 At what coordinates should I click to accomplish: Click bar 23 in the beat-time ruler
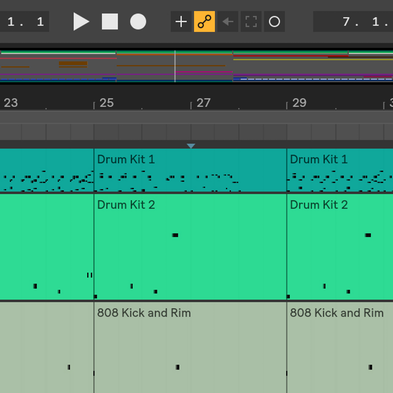pos(11,103)
